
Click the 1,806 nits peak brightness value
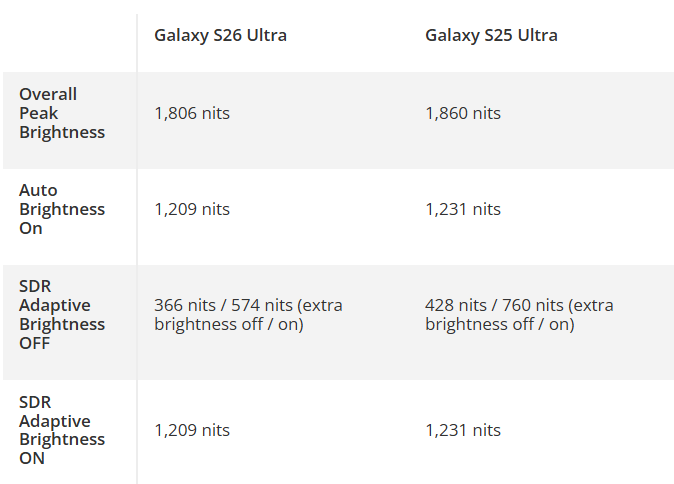(192, 113)
